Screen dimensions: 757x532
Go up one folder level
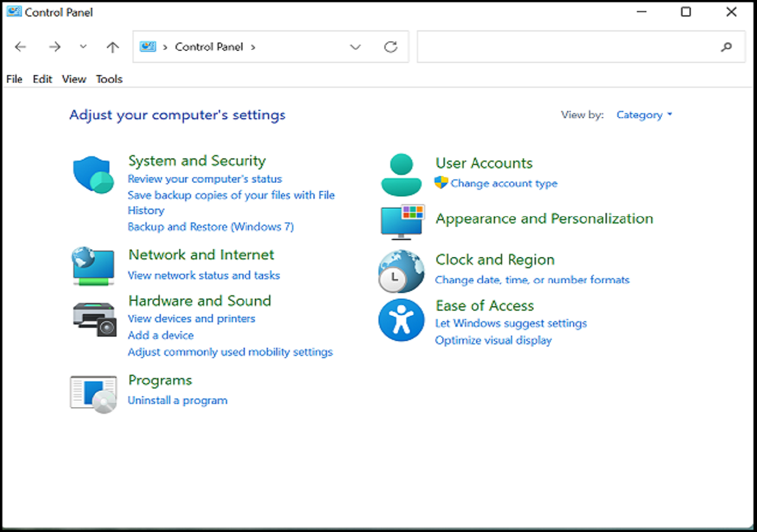click(x=112, y=47)
